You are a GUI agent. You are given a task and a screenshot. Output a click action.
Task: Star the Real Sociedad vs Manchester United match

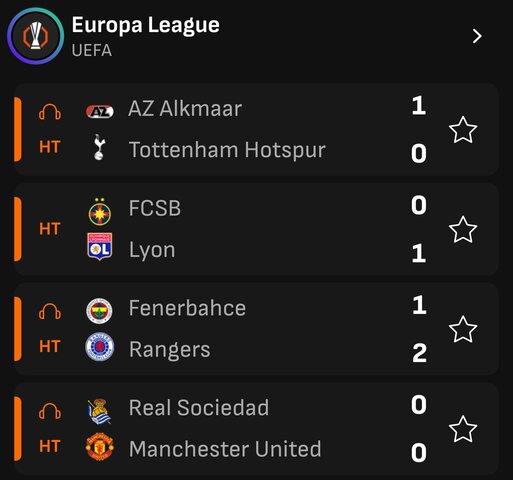click(463, 429)
